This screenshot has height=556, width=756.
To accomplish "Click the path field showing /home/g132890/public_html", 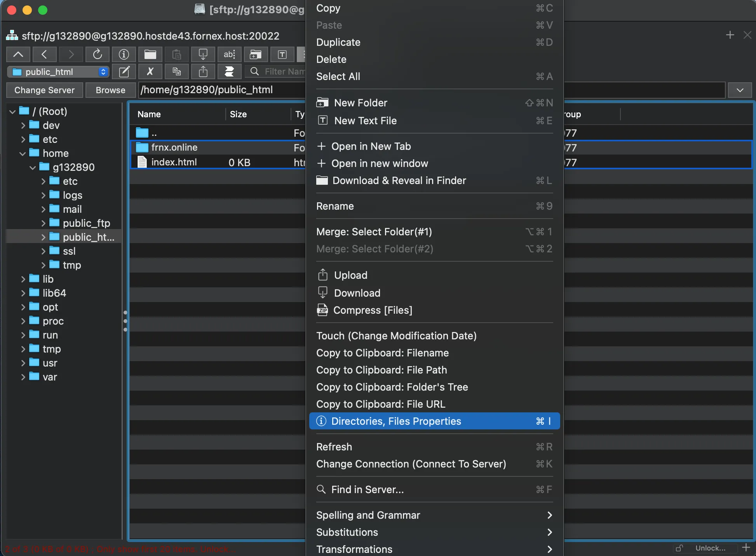I will (x=432, y=90).
